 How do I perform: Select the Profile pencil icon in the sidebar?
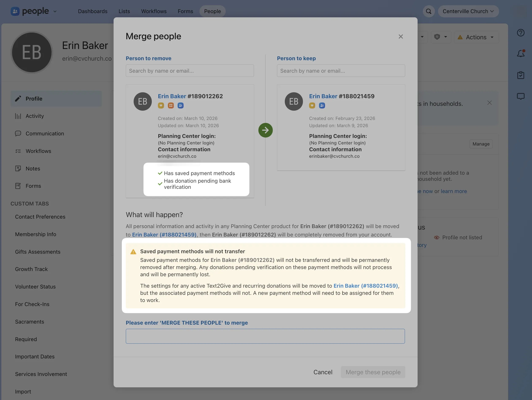click(18, 98)
